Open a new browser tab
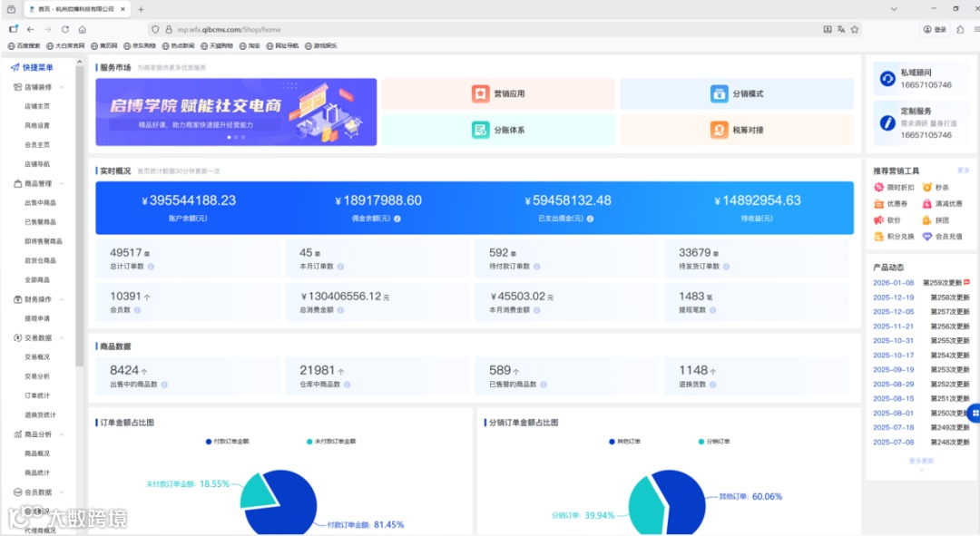Image resolution: width=980 pixels, height=536 pixels. tap(141, 9)
